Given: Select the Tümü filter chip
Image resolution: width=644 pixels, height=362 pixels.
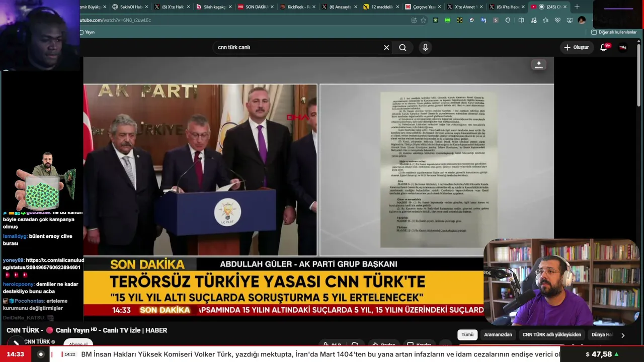Looking at the screenshot, I should click(467, 335).
